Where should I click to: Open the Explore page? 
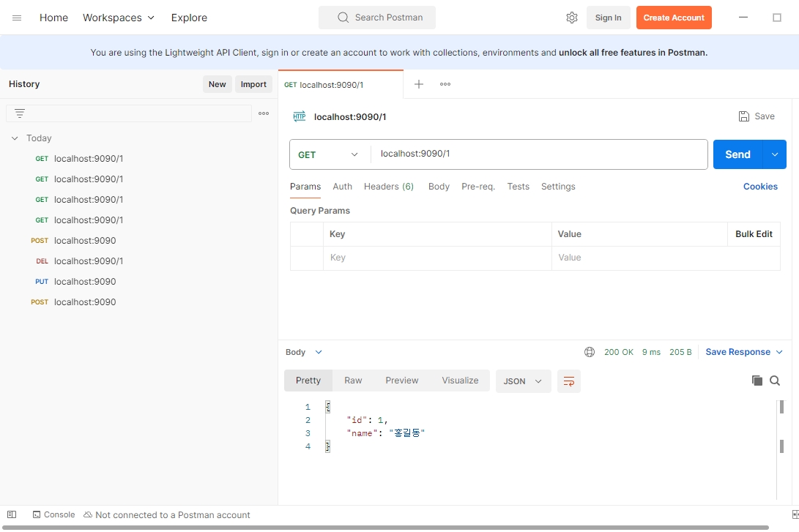point(189,18)
